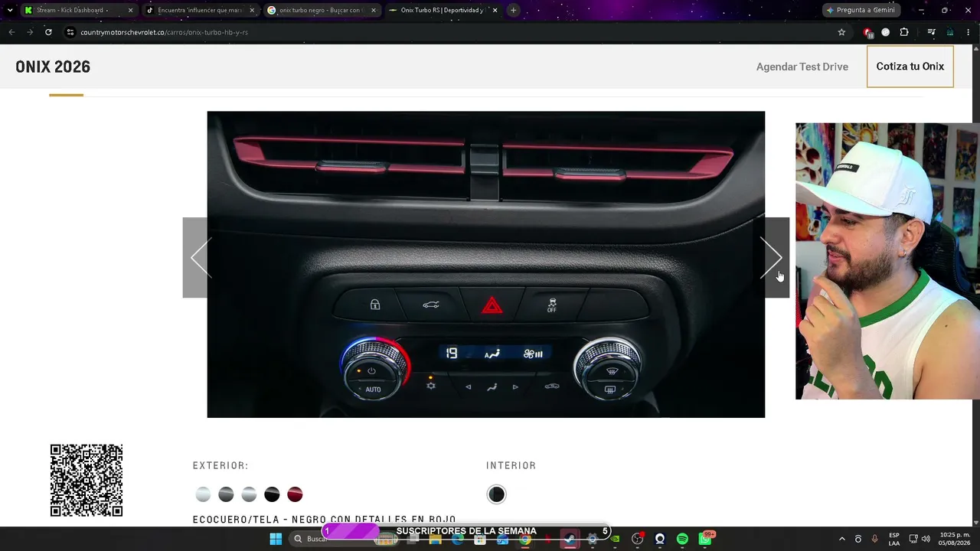Viewport: 980px width, 551px height.
Task: Select the Onix Turbo RS tab
Action: pos(442,10)
